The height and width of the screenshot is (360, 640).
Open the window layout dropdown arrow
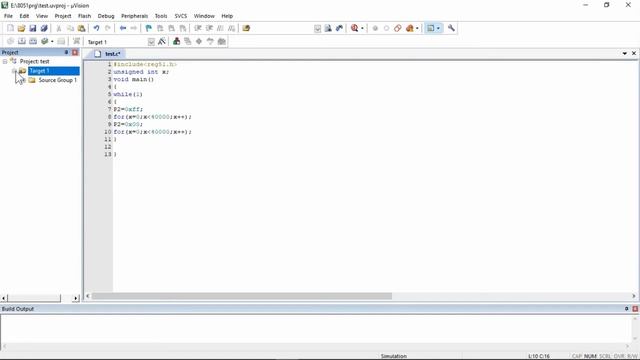[x=438, y=29]
